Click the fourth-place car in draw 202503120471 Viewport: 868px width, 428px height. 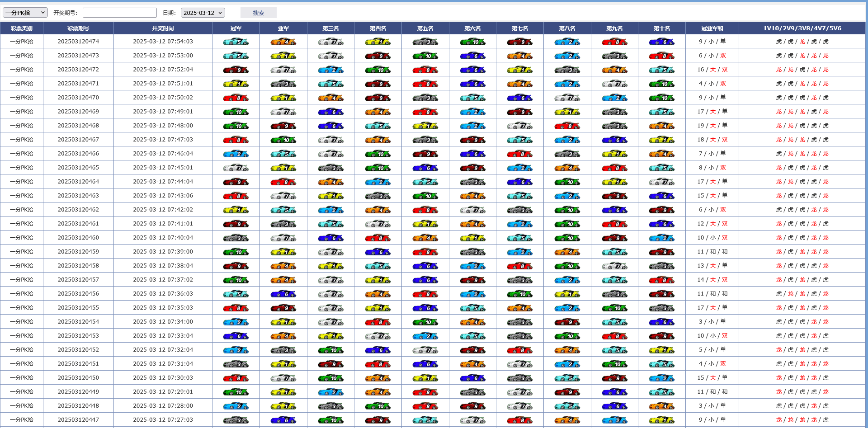[377, 84]
